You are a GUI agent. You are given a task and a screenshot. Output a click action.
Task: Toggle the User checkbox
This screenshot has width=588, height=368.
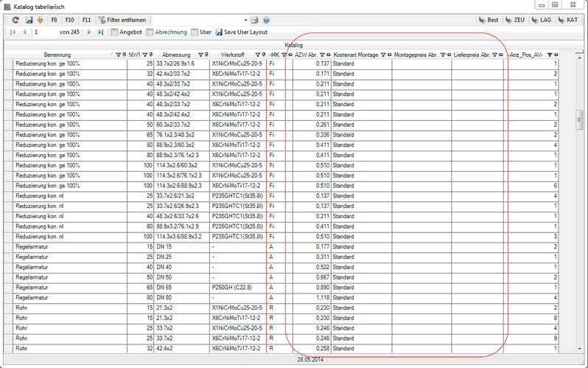[x=195, y=32]
